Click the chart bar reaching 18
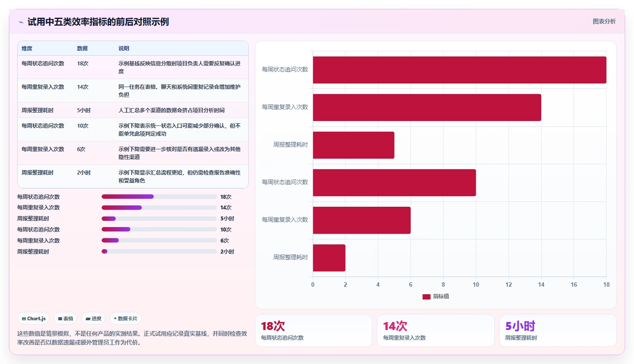The width and height of the screenshot is (634, 364). click(x=459, y=70)
